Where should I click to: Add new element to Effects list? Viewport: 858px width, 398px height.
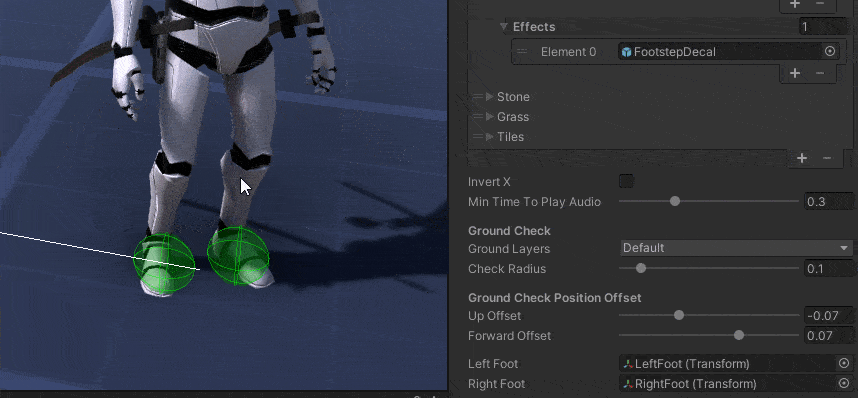point(795,73)
